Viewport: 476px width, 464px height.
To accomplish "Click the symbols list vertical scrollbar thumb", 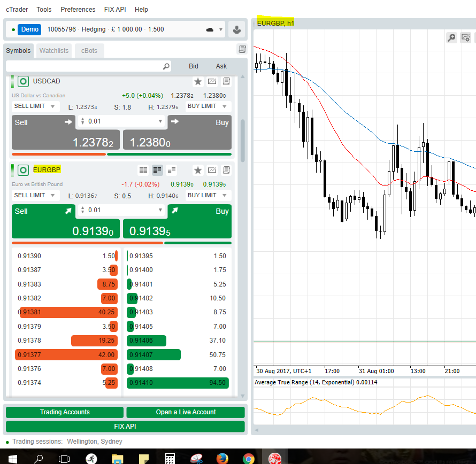I will tap(243, 141).
